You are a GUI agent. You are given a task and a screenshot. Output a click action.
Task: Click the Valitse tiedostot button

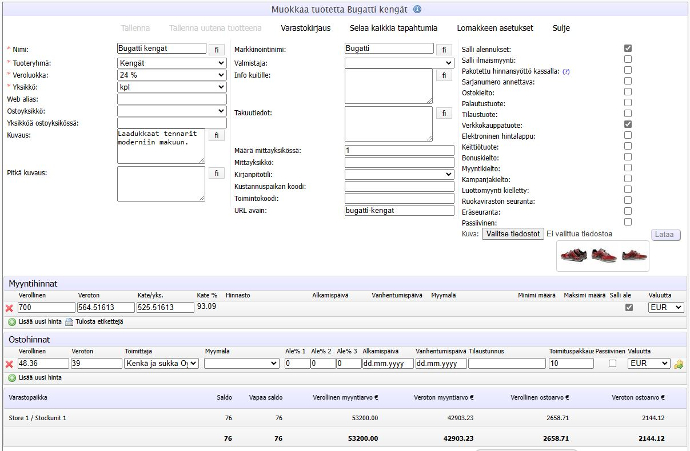click(x=513, y=234)
